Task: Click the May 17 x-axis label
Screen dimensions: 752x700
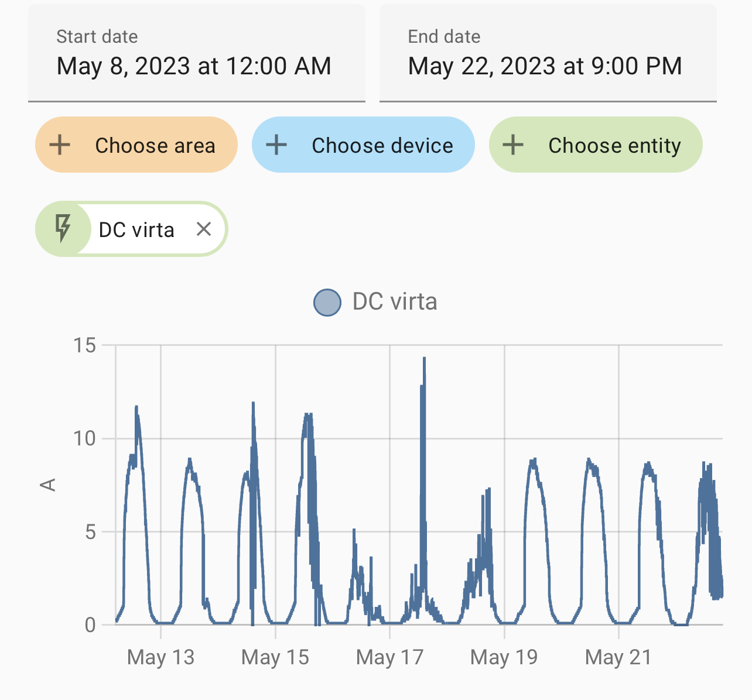Action: tap(389, 657)
